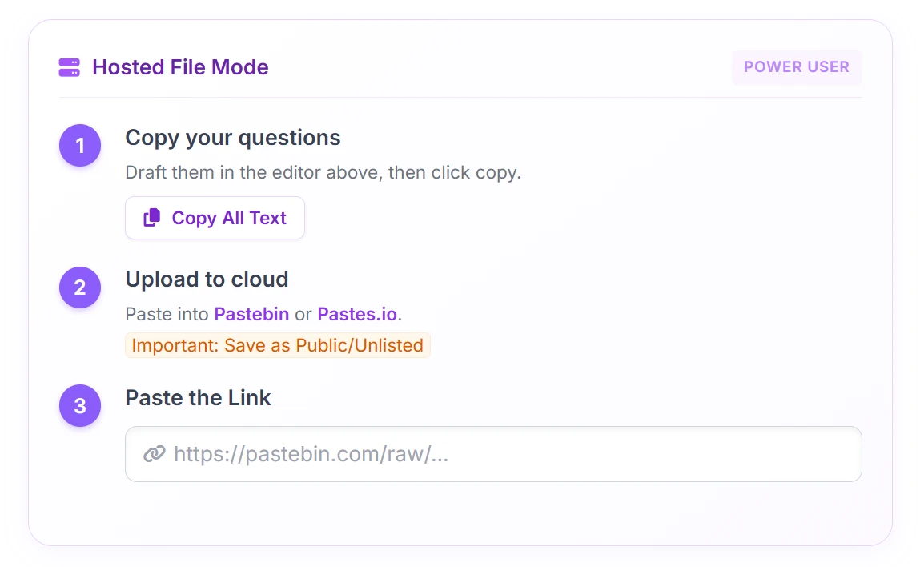Click the Copy your questions heading
Image resolution: width=924 pixels, height=567 pixels.
point(233,138)
